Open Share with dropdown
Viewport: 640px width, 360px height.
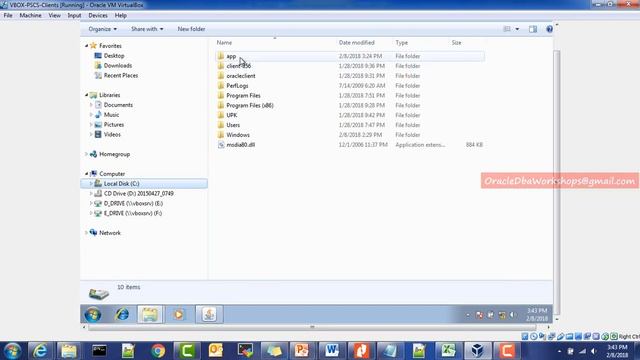point(147,29)
